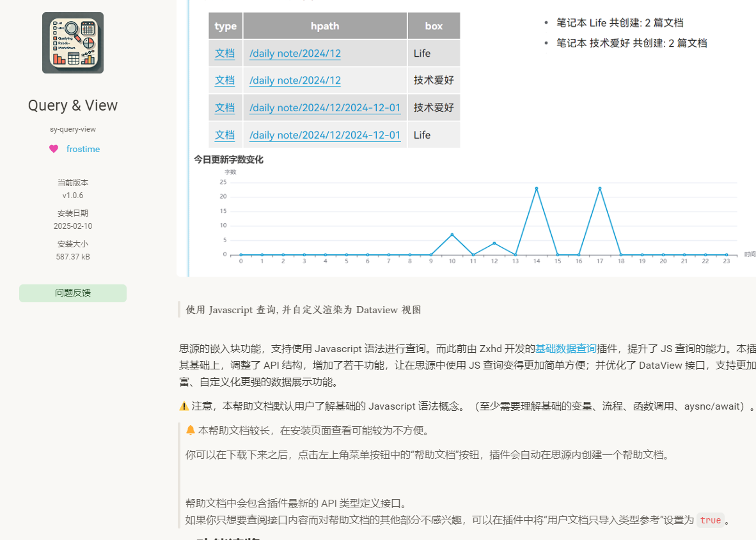Open /daily note/2024/12 path in 技术爱好 row
The image size is (756, 540).
(295, 81)
